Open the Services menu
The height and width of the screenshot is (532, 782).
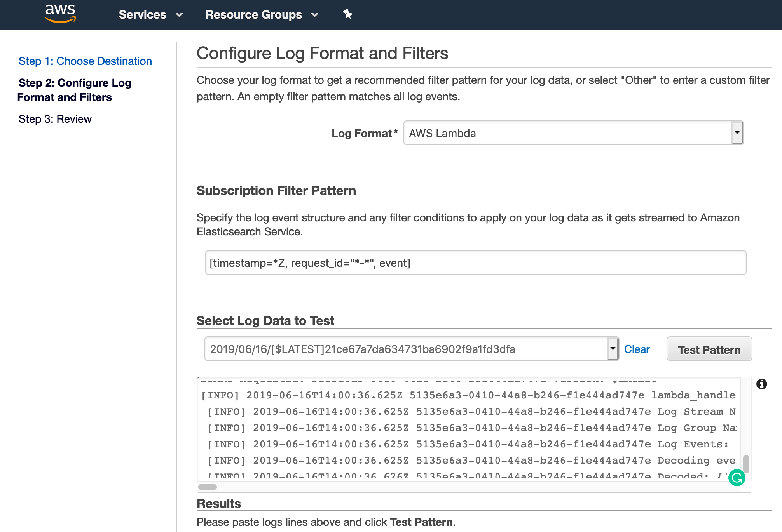pos(142,15)
